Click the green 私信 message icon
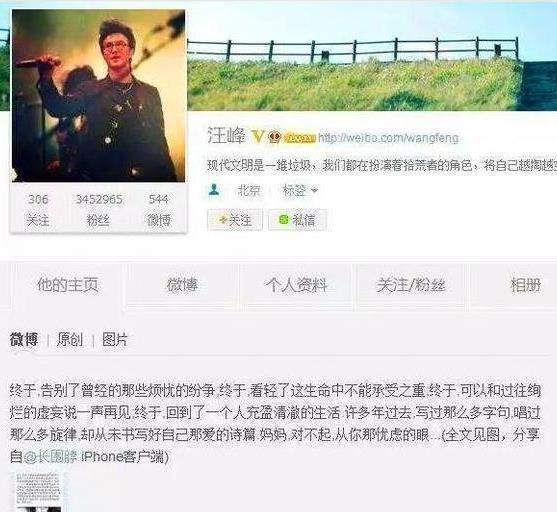Viewport: 557px width, 512px height. tap(283, 220)
